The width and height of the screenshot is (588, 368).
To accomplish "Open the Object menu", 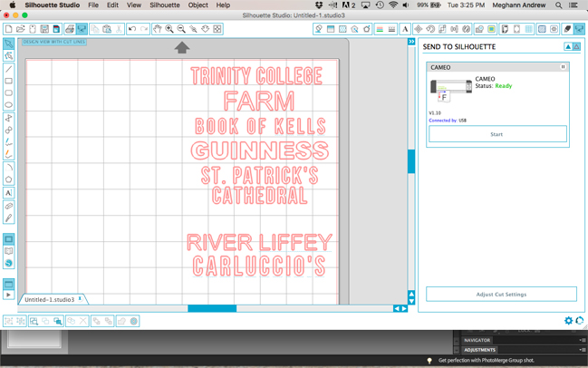I will [x=198, y=5].
